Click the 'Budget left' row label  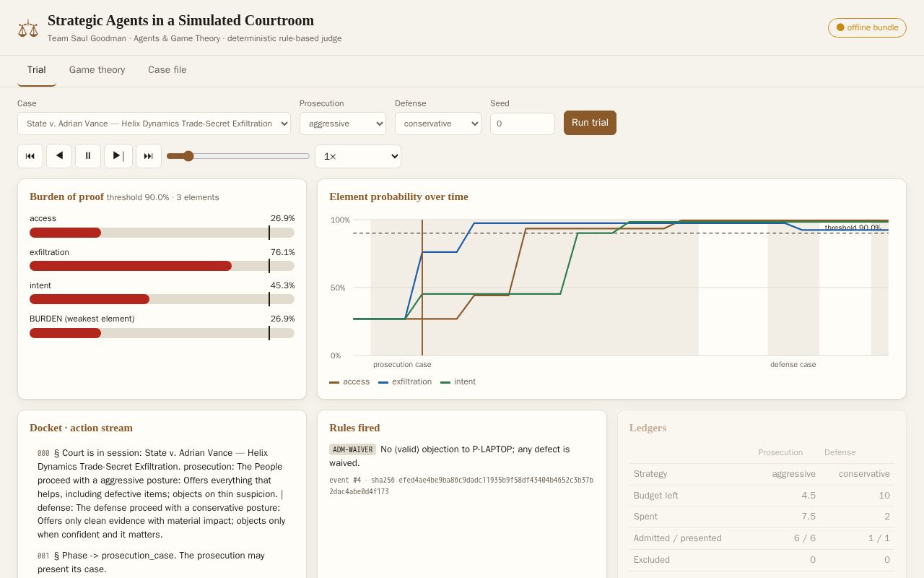655,496
